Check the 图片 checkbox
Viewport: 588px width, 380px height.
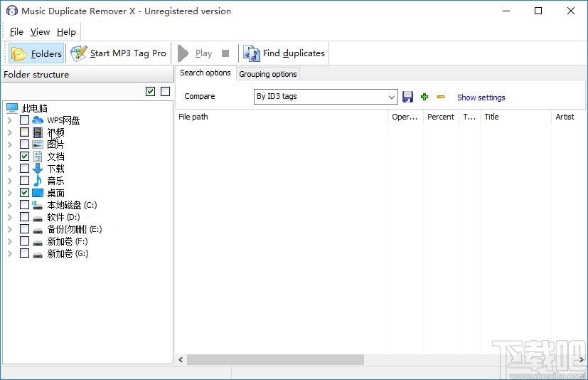[x=24, y=144]
